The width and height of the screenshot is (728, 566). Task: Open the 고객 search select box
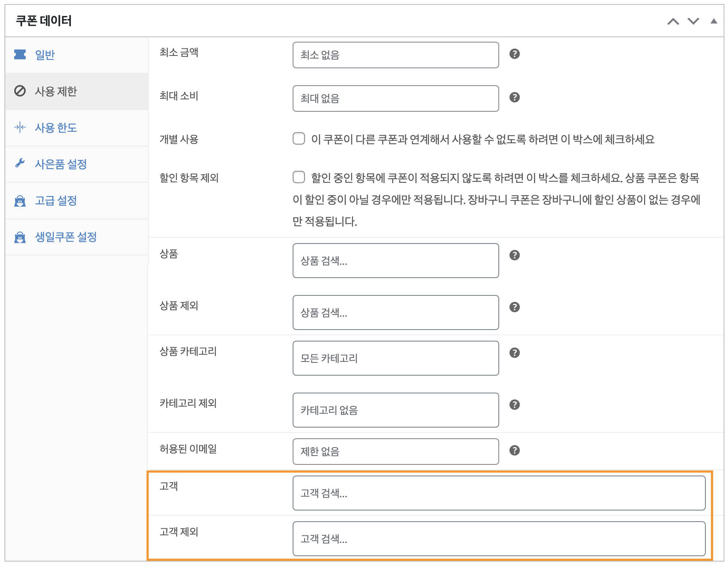pos(499,493)
